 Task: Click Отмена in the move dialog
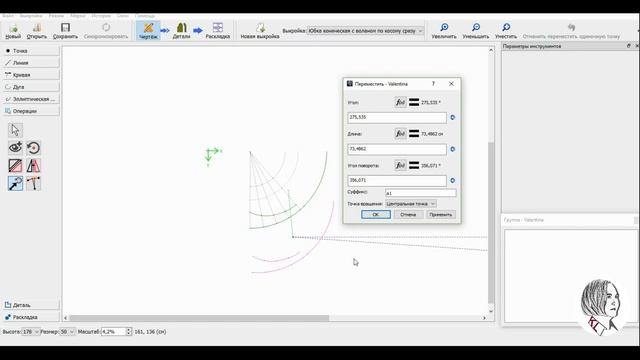(x=408, y=215)
